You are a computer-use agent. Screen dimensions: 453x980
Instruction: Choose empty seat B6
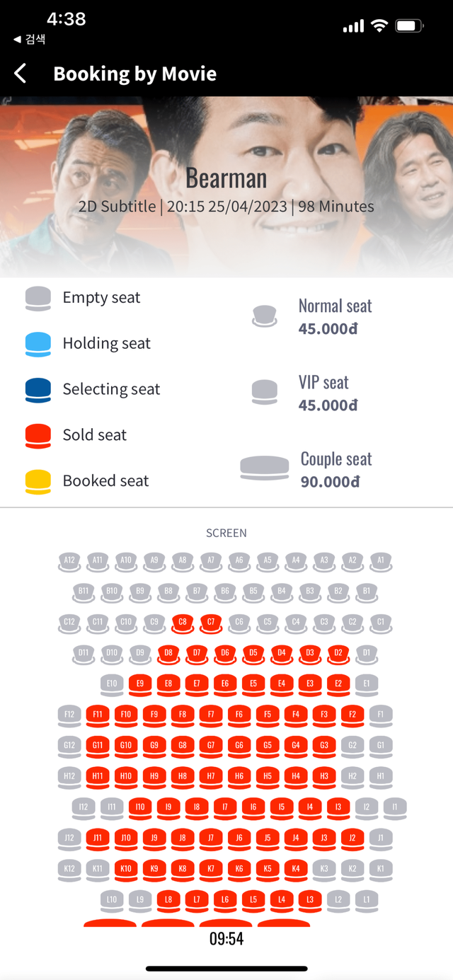[x=225, y=592]
